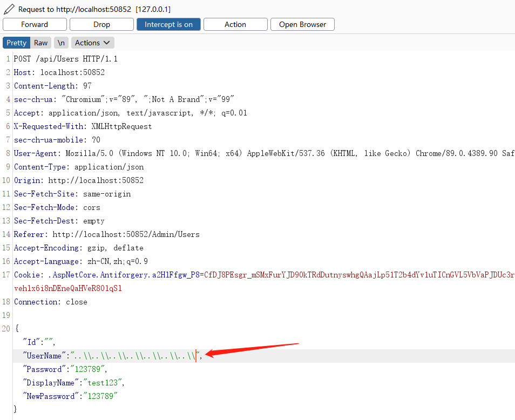The height and width of the screenshot is (420, 515).
Task: Click the wrapped cookie text veh1x6i8nDEneQaHVeR801qS1
Action: pyautogui.click(x=68, y=288)
